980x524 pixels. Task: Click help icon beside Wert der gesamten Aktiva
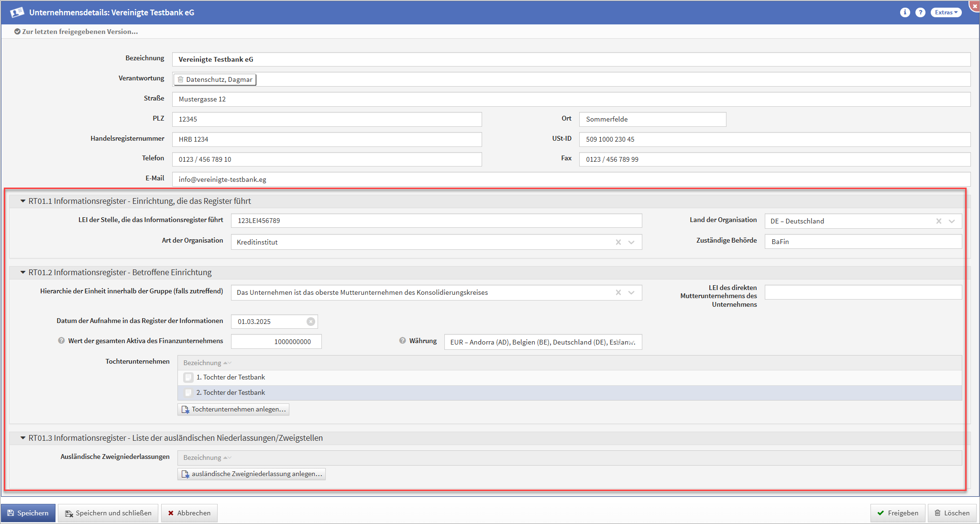click(61, 341)
